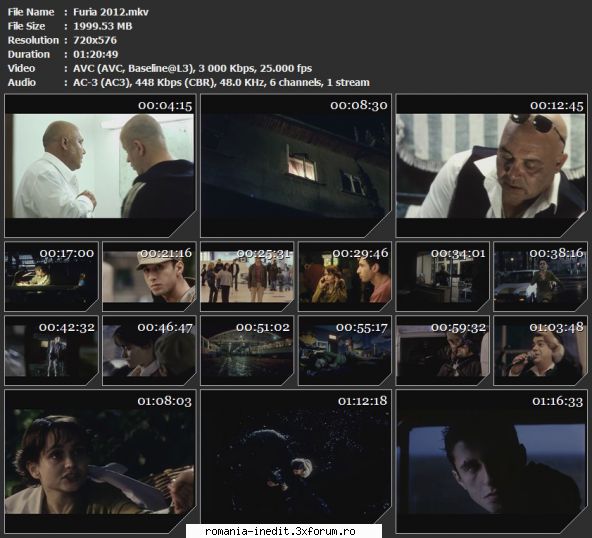Image resolution: width=592 pixels, height=538 pixels.
Task: View the 01:16:33 thumbnail frame
Action: (492, 461)
